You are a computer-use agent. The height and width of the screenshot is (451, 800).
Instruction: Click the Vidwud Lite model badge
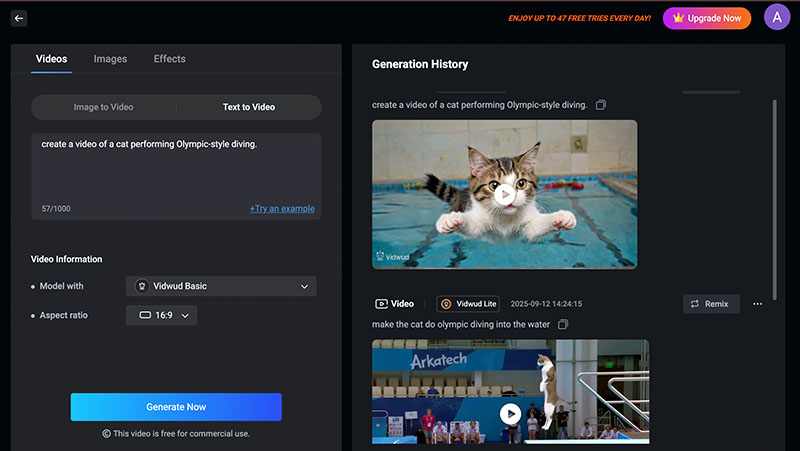pyautogui.click(x=468, y=304)
